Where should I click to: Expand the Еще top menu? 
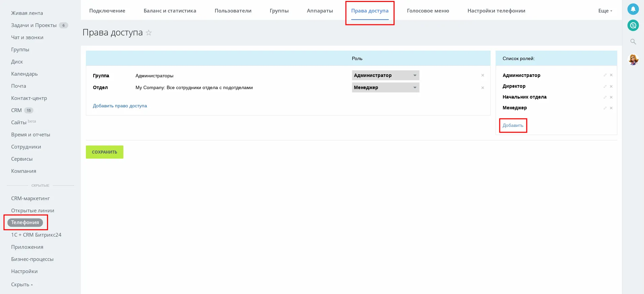[605, 11]
